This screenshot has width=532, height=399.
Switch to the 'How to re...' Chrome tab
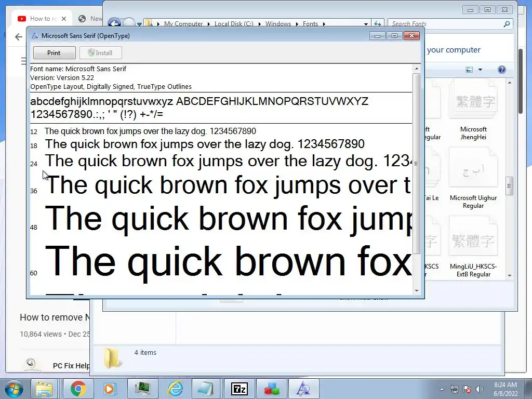point(43,19)
